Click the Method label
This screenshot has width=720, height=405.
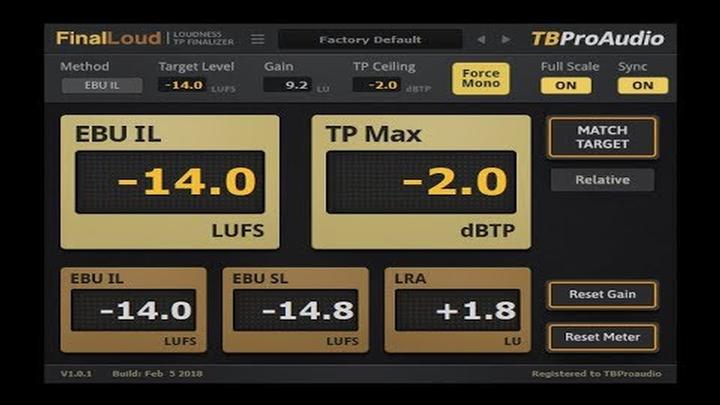84,67
